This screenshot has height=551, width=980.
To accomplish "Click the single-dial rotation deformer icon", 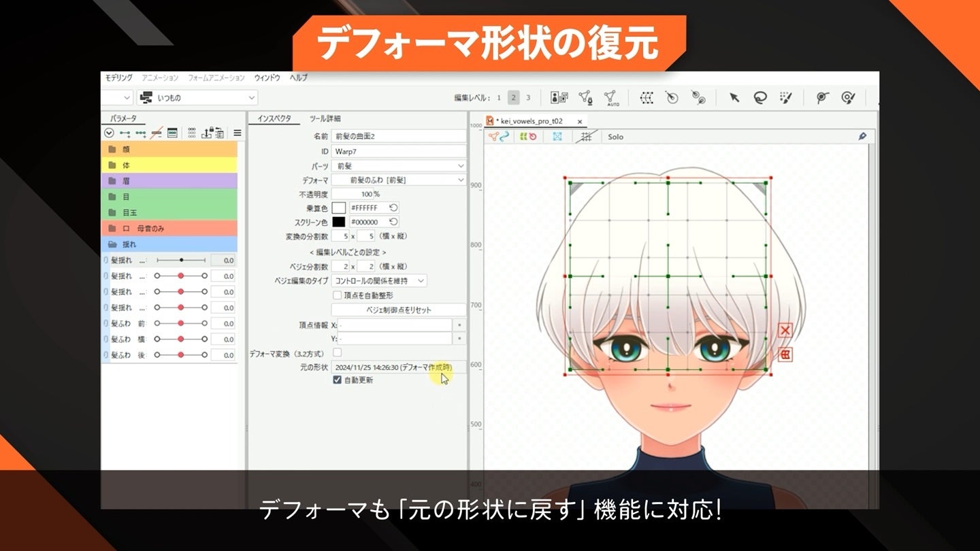I will 672,98.
